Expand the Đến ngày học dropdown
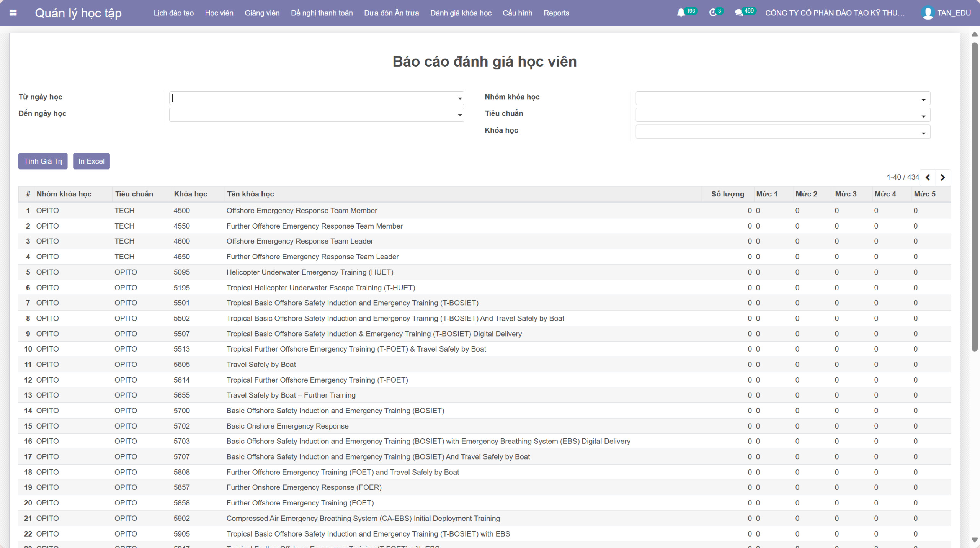This screenshot has height=548, width=980. (460, 115)
